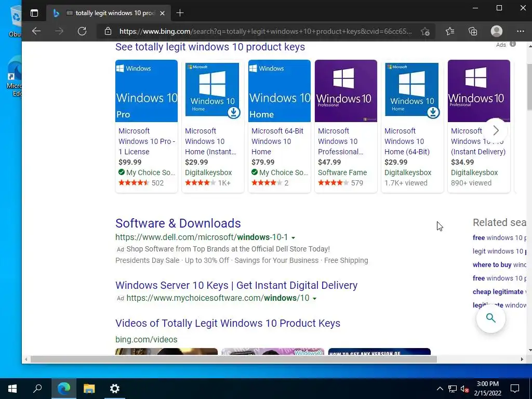
Task: Open Windows 10 Home (64-Bit) product image
Action: point(412,91)
